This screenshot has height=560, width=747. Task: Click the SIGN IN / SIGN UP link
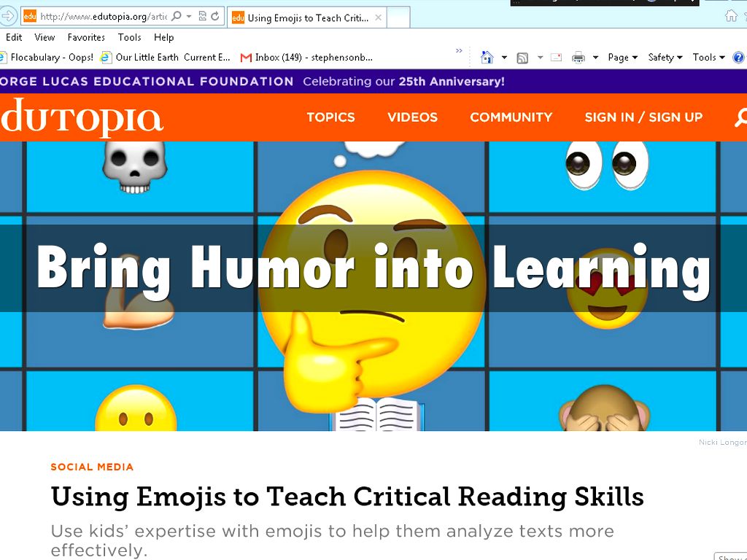point(643,117)
